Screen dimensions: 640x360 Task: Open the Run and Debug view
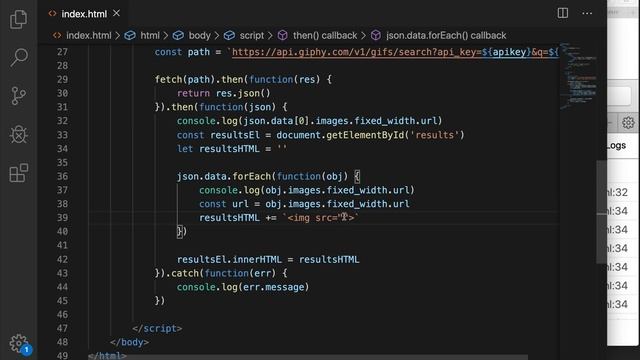coord(18,134)
